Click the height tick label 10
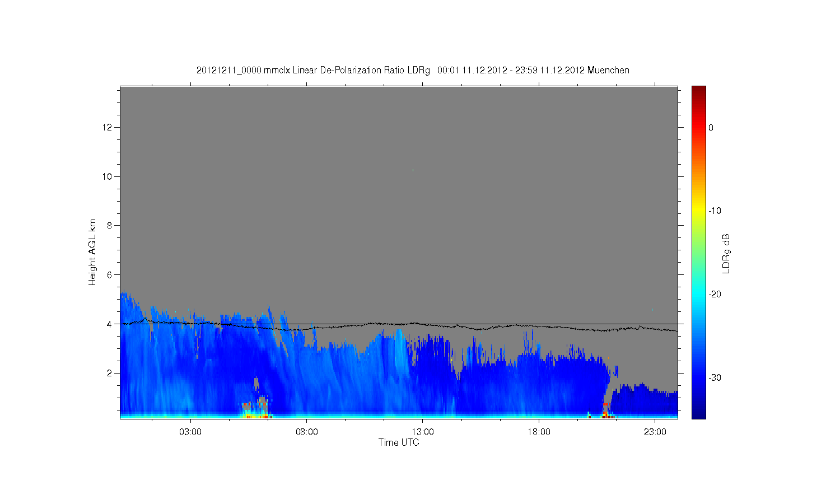 [108, 176]
